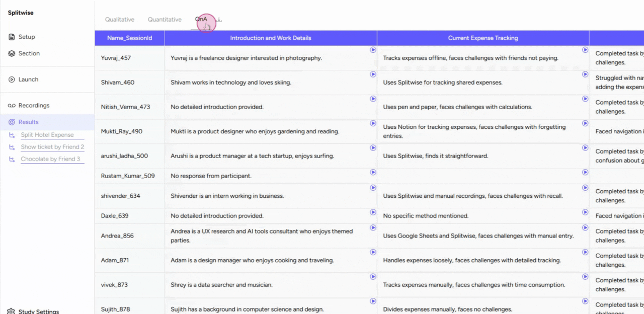This screenshot has width=644, height=314.
Task: Click the download icon next to QnA tab
Action: pos(219,20)
